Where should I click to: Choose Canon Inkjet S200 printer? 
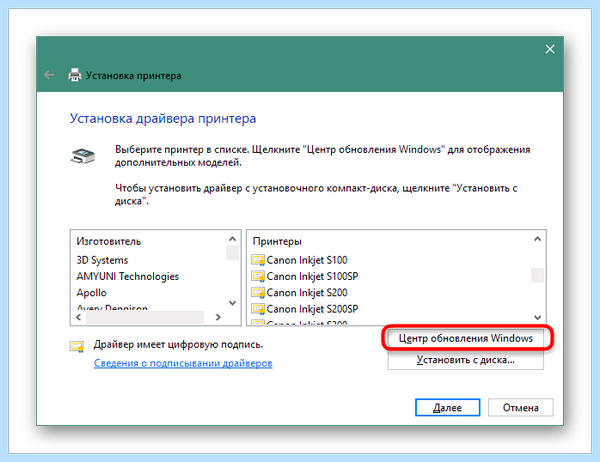pos(307,292)
